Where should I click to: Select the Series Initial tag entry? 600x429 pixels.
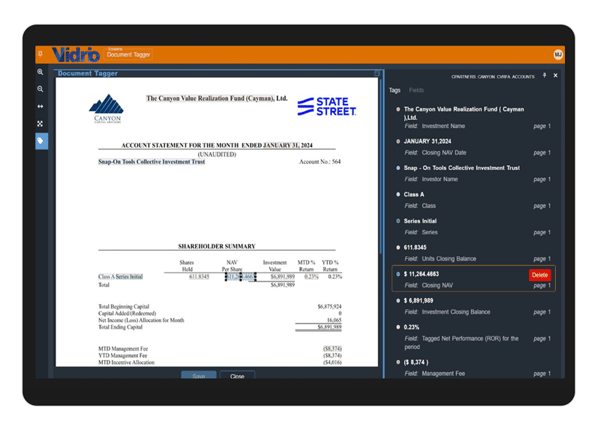point(474,227)
